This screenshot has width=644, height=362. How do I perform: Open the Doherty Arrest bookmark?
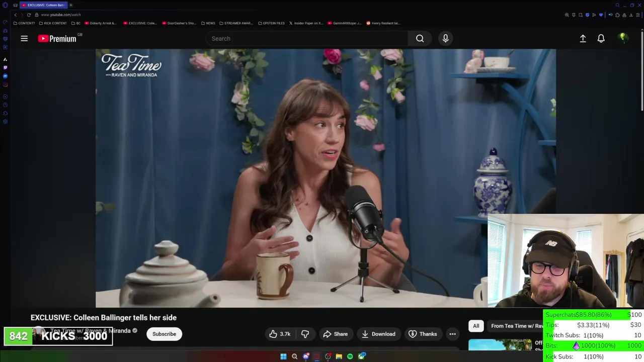click(x=101, y=23)
